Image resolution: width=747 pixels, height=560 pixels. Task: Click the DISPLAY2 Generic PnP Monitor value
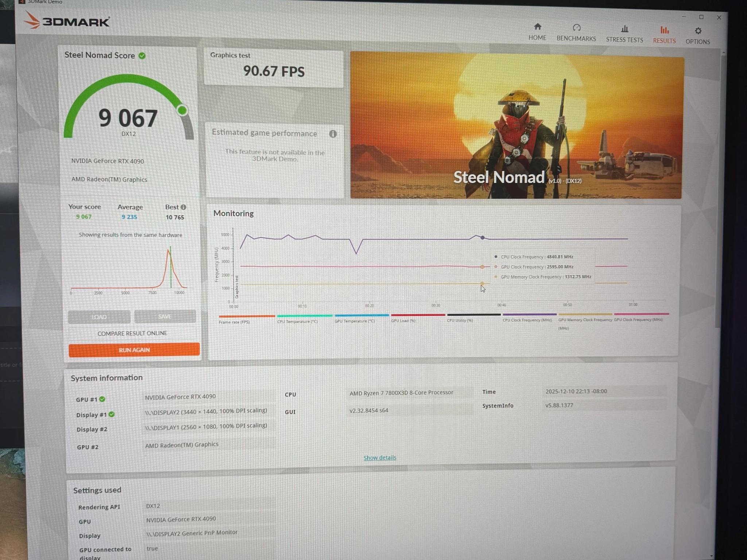(x=192, y=533)
